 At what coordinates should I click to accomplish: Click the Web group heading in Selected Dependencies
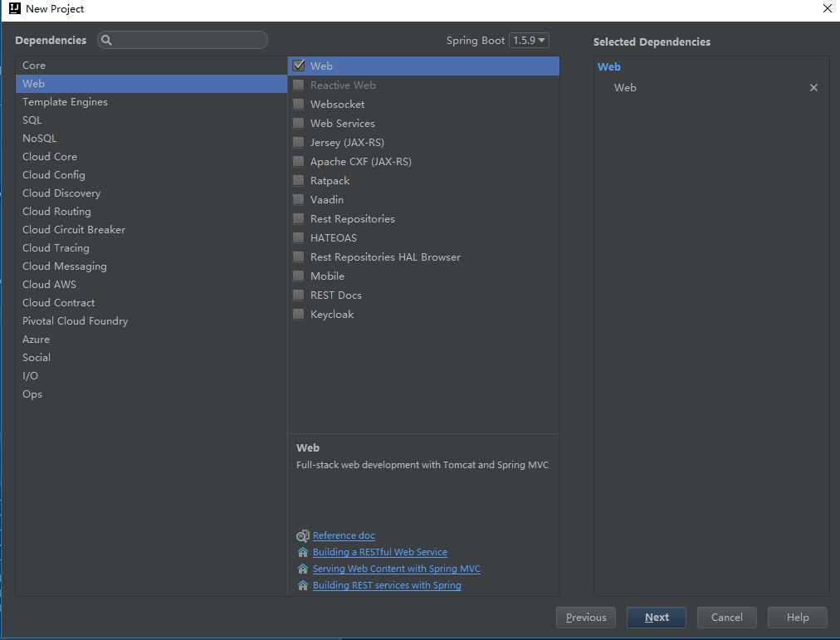(609, 67)
